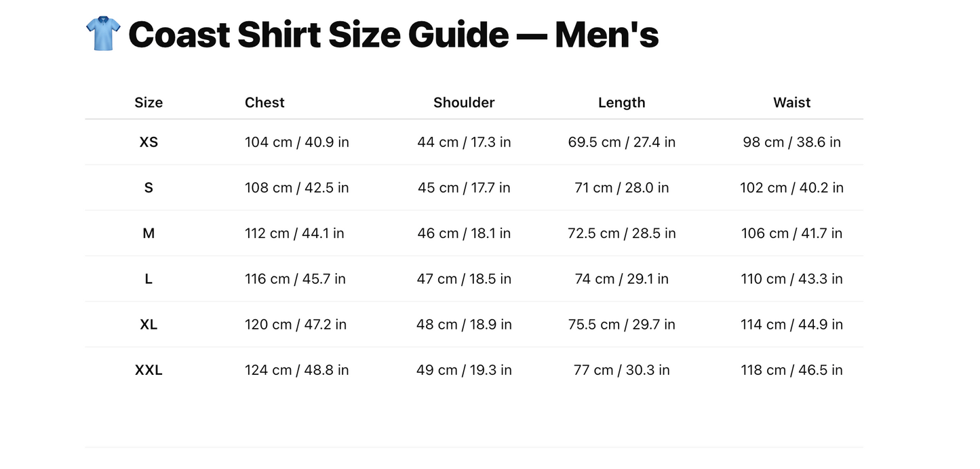Click the Shoulder column header
Image resolution: width=980 pixels, height=469 pixels.
[464, 102]
